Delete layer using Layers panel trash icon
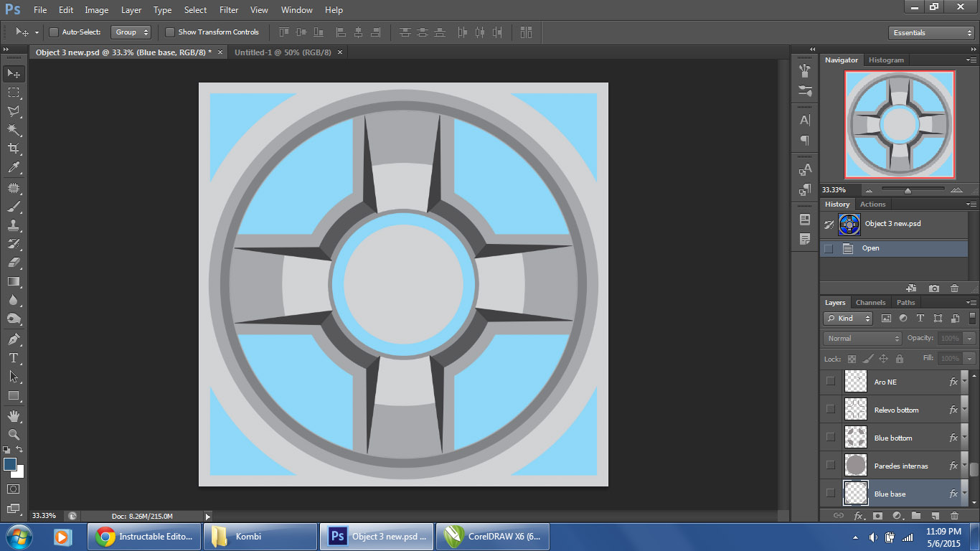Viewport: 980px width, 551px height. coord(954,516)
